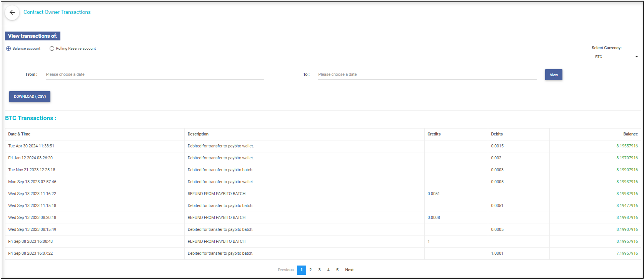Click the From date input field
Image resolution: width=644 pixels, height=279 pixels.
tap(155, 74)
